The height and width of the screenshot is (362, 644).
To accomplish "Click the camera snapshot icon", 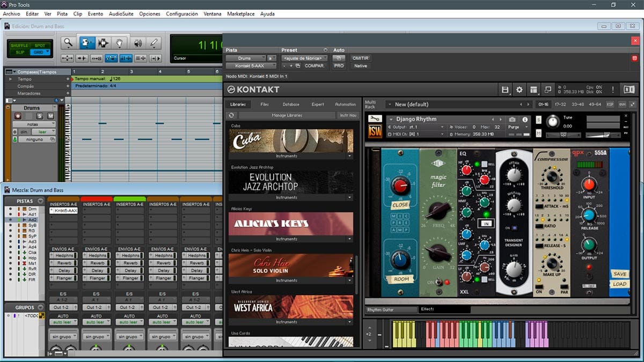I will (512, 120).
